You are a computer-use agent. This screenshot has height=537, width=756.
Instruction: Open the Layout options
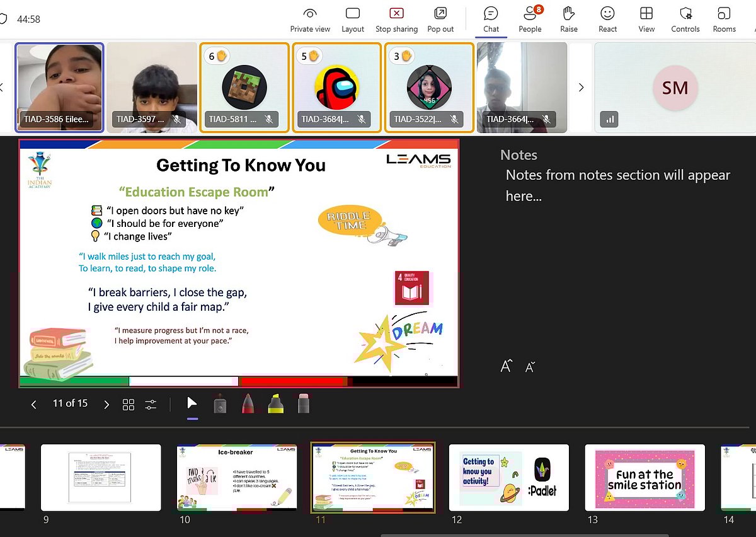click(353, 20)
